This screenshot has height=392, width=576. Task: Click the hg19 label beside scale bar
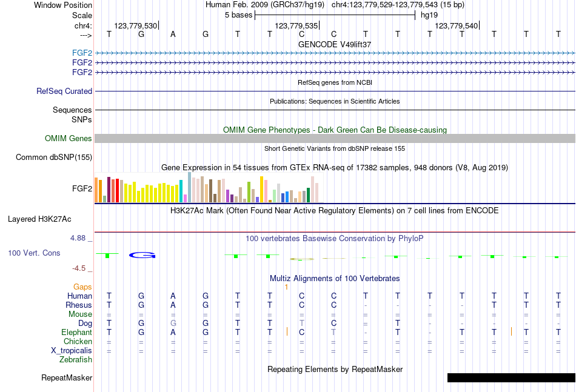[429, 15]
